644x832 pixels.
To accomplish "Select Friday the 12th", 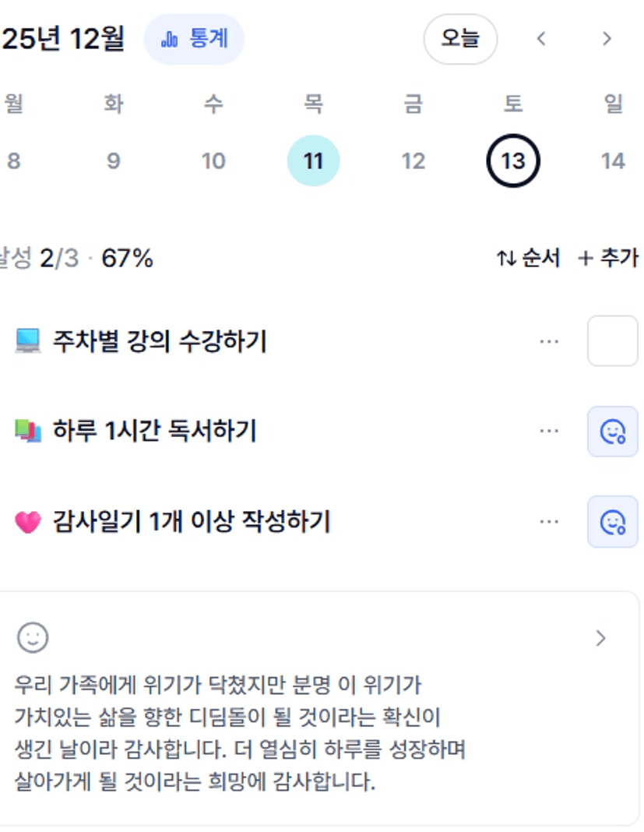I will coord(413,161).
